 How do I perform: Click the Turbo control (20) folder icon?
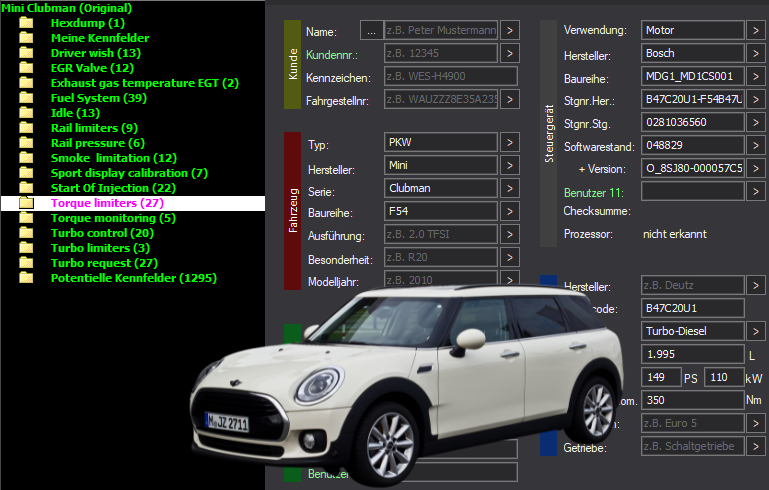(26, 233)
